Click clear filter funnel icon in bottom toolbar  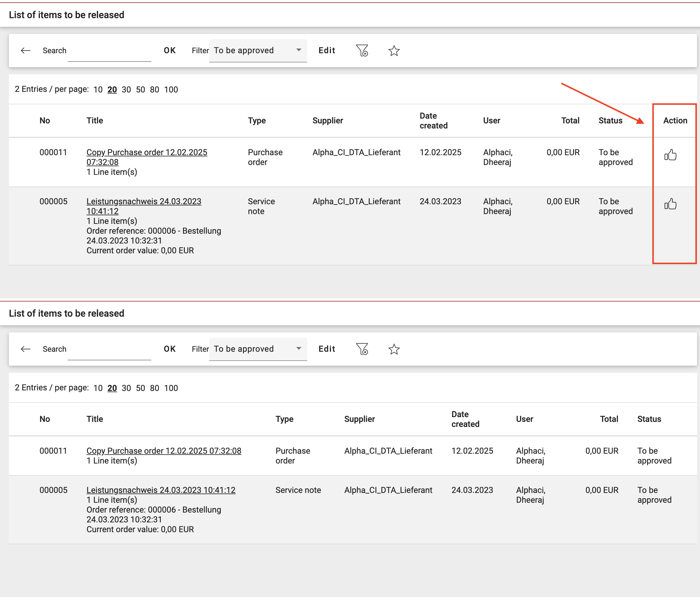click(362, 349)
